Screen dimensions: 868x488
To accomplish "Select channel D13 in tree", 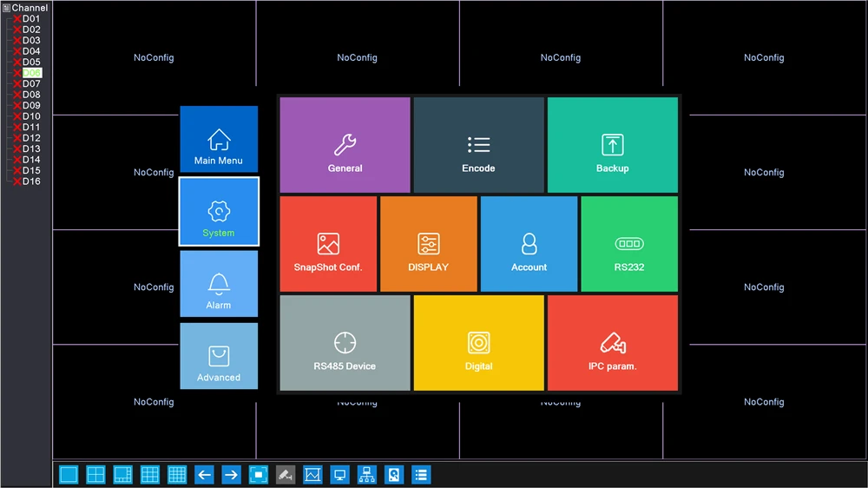I will [31, 148].
